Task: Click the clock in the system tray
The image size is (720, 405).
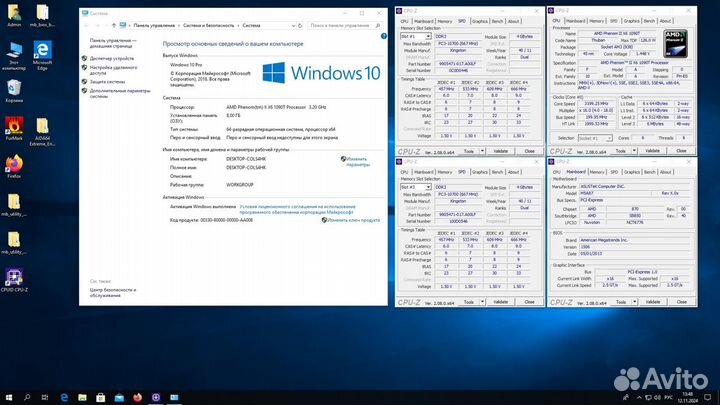Action: (689, 397)
